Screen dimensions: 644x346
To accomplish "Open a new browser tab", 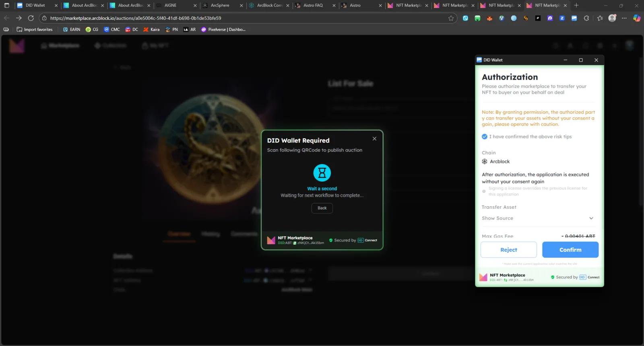I will coord(576,5).
